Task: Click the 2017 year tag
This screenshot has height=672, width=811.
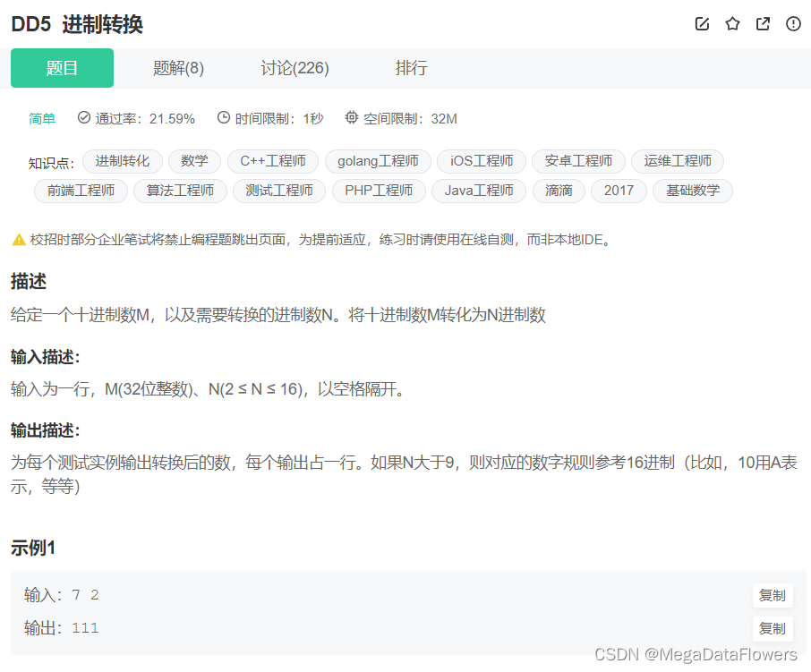Action: coord(618,191)
